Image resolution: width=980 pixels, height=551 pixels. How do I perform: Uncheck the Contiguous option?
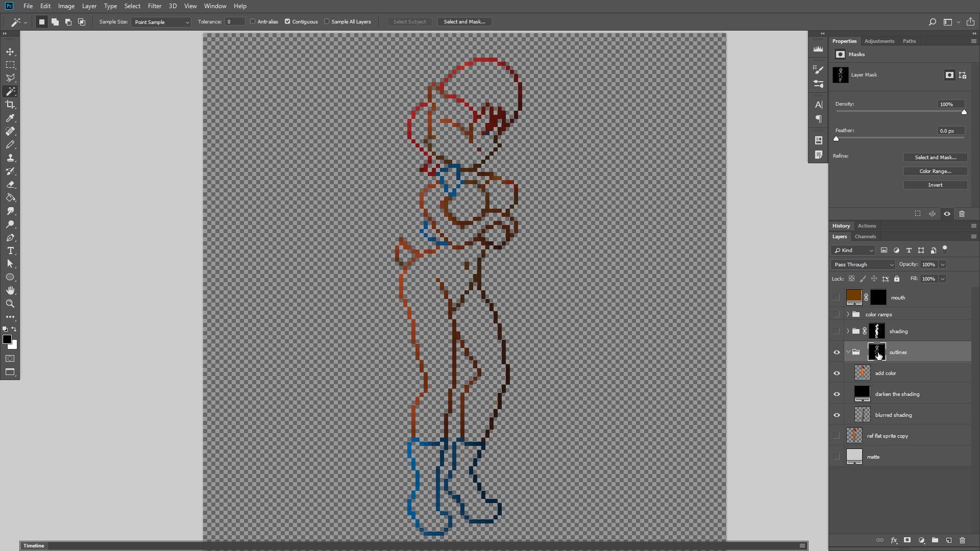coord(287,21)
